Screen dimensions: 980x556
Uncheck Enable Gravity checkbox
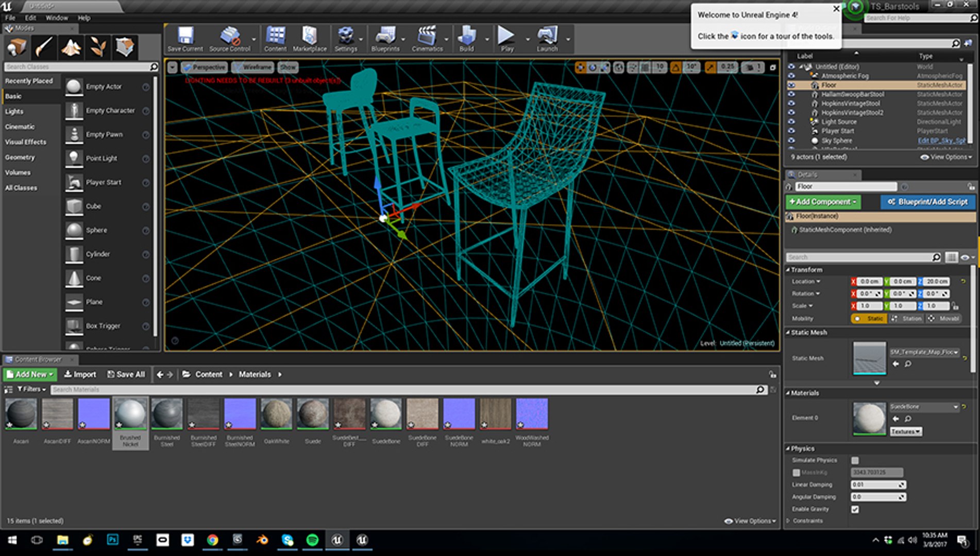(x=855, y=509)
